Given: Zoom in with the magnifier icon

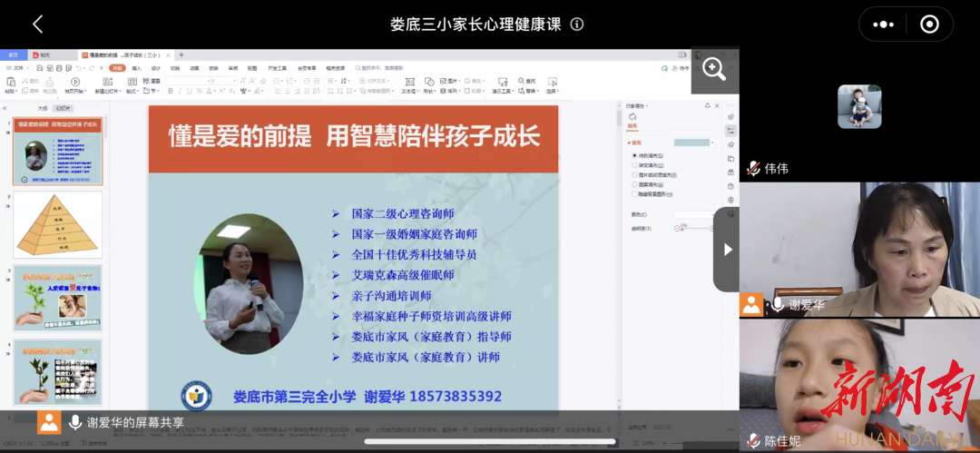Looking at the screenshot, I should point(714,69).
